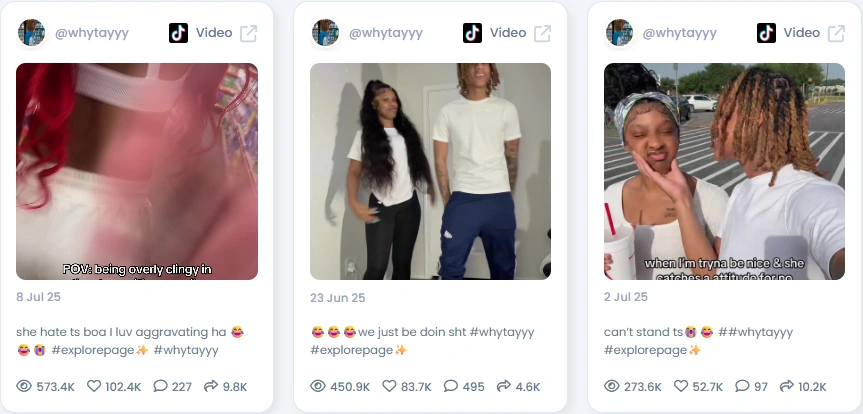Open first video's external link icon
Viewport: 863px width, 414px height.
point(248,33)
